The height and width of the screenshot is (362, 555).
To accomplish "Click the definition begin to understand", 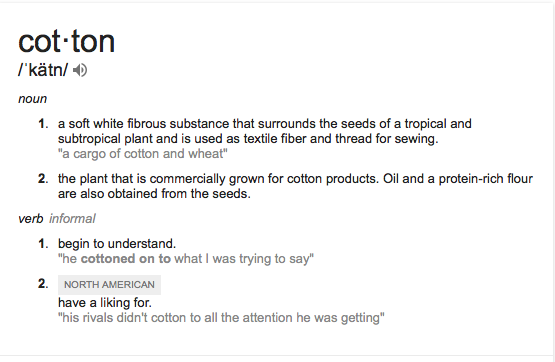I will click(x=117, y=244).
